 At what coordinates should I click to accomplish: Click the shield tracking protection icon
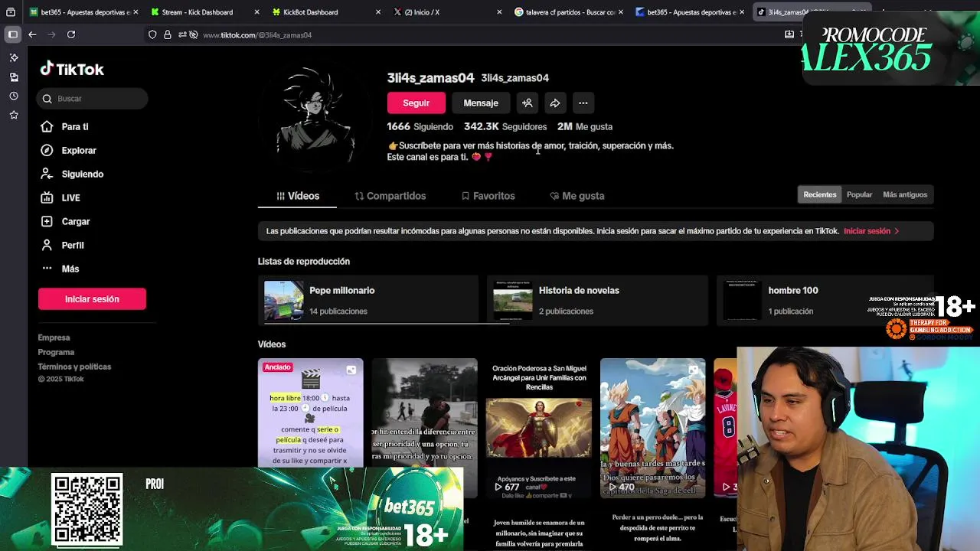pyautogui.click(x=152, y=34)
